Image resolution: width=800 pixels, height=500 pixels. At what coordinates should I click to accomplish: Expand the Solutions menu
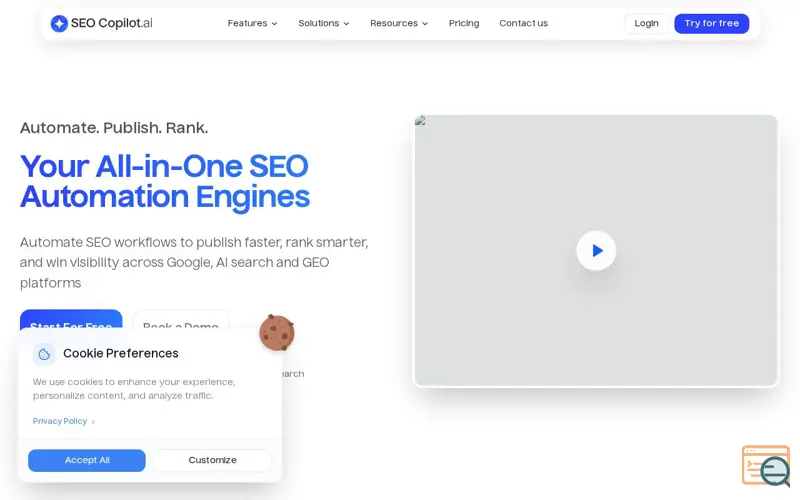click(323, 23)
